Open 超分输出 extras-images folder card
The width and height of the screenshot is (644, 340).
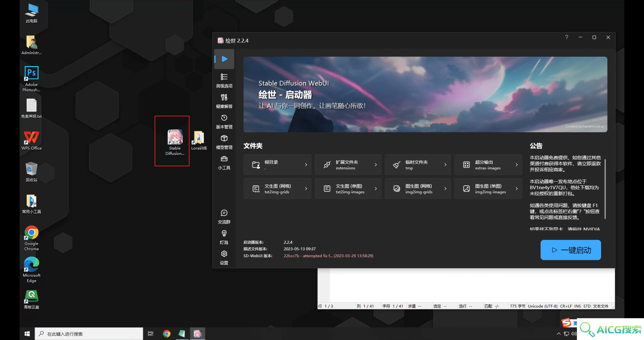pyautogui.click(x=488, y=165)
